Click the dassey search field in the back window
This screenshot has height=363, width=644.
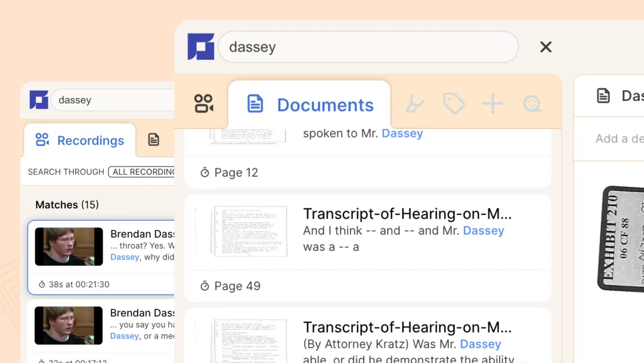[114, 100]
